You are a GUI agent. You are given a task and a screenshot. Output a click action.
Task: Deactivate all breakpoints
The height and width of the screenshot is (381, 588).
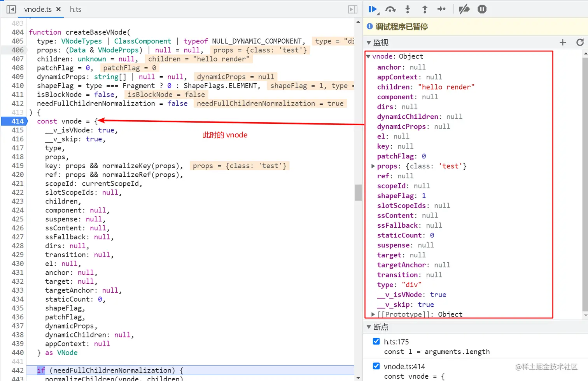[464, 9]
